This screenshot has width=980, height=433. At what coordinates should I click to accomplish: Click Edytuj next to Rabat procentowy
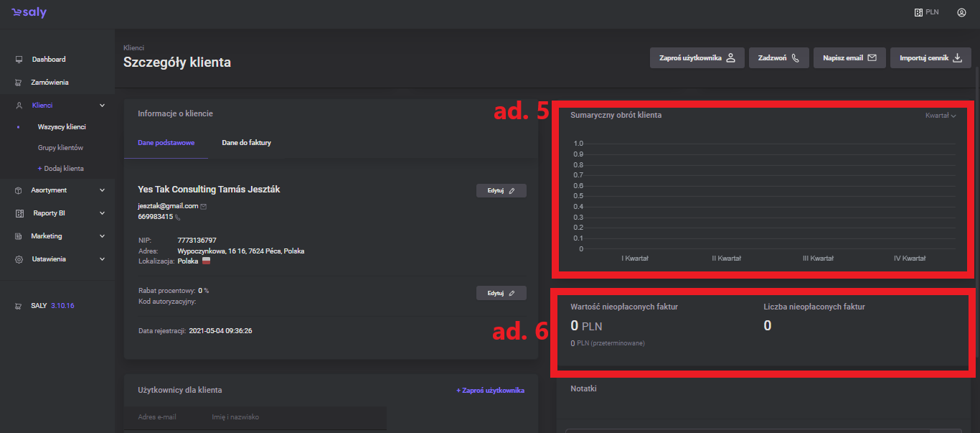click(501, 293)
